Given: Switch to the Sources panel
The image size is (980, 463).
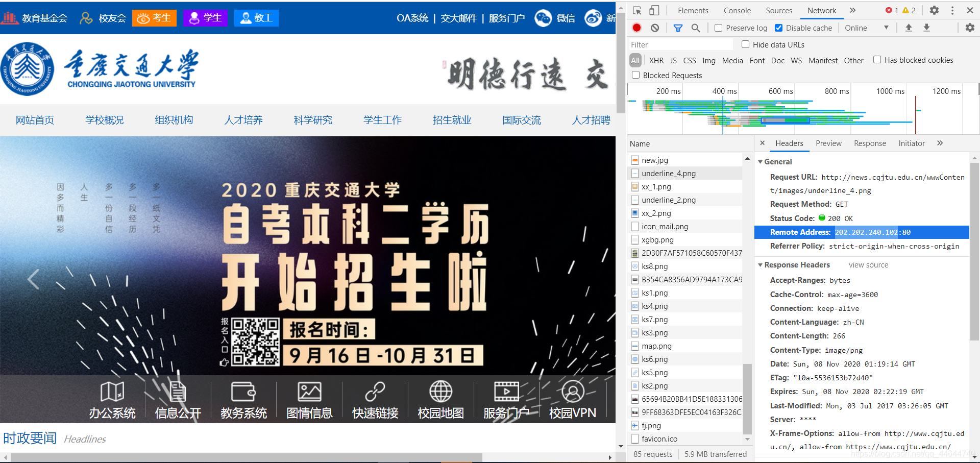Looking at the screenshot, I should click(x=779, y=10).
